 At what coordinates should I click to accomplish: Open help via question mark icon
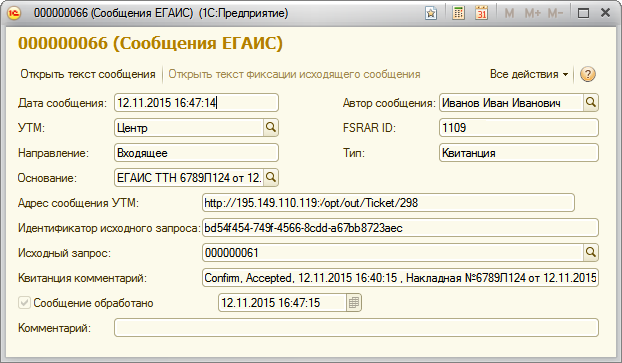[x=587, y=74]
